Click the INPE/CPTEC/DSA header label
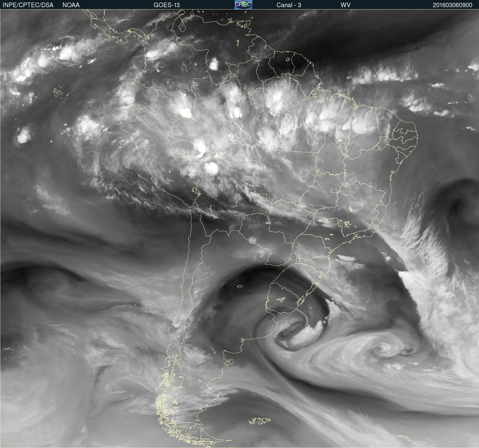 [28, 5]
